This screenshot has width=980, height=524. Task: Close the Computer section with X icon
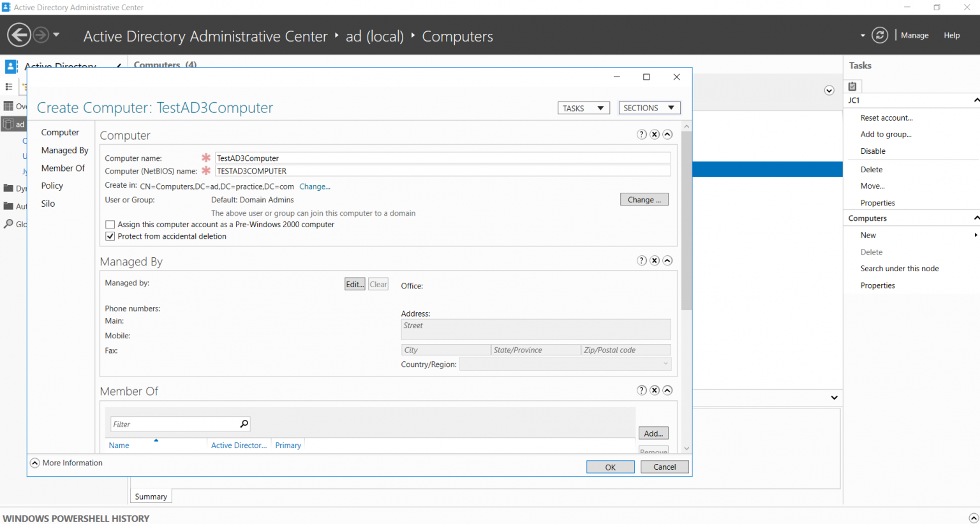pos(655,134)
